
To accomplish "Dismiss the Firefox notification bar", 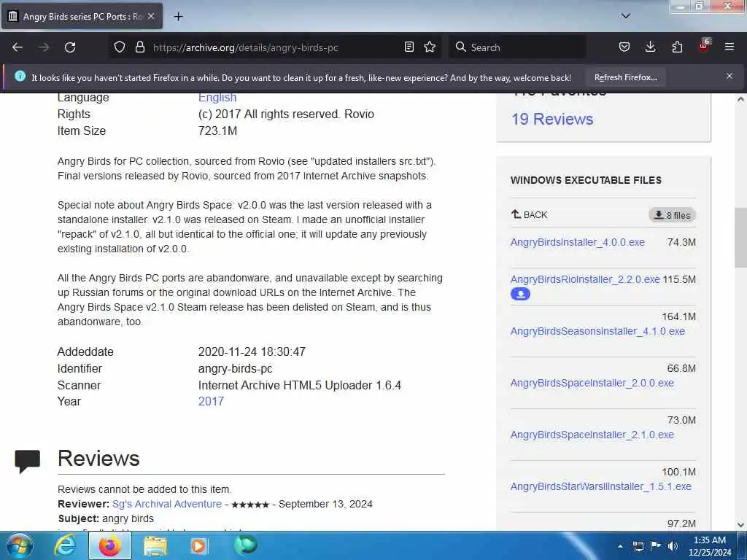I will pos(729,76).
